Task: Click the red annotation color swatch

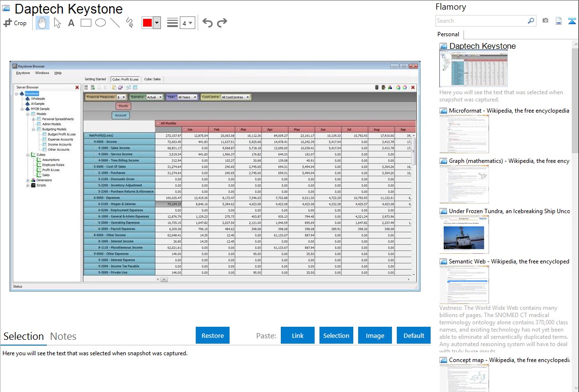Action: point(147,23)
